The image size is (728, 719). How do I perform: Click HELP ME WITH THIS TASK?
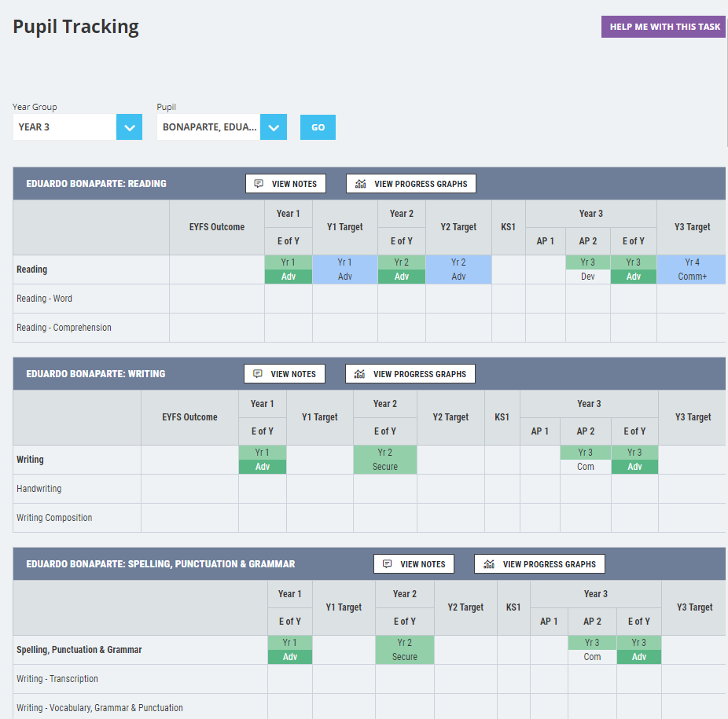tap(663, 26)
